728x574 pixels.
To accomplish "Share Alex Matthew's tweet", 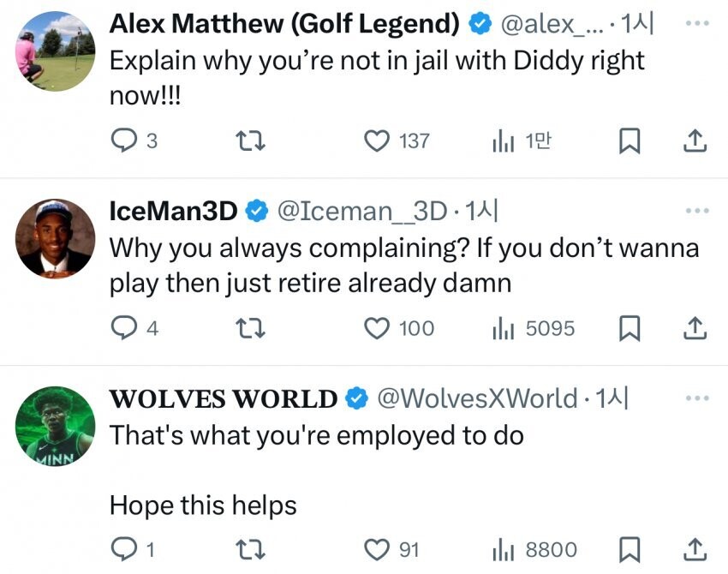I will (695, 141).
